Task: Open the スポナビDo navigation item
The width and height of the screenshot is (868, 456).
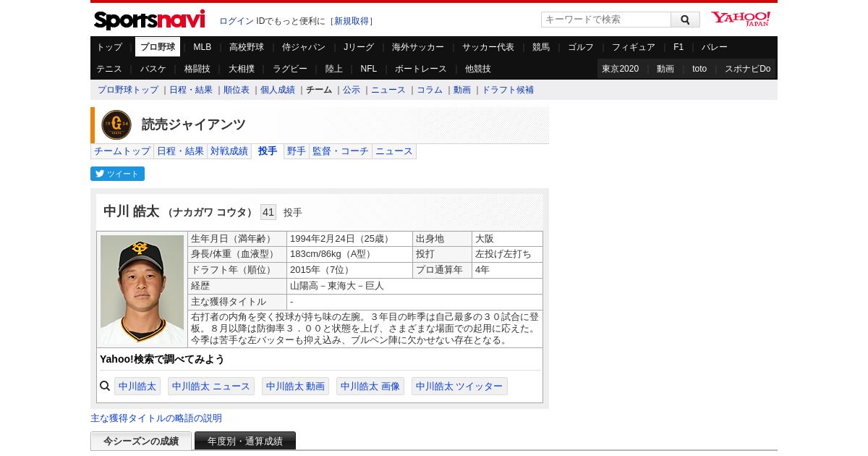Action: pyautogui.click(x=748, y=69)
